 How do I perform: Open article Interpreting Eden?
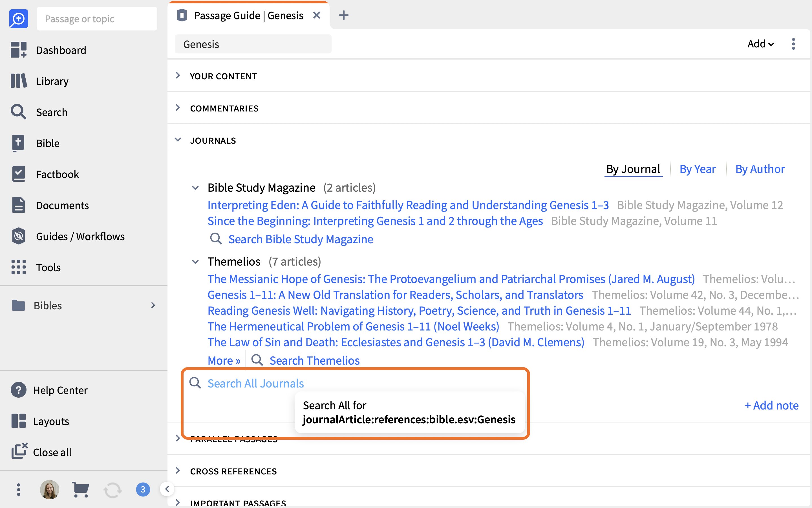click(x=408, y=205)
